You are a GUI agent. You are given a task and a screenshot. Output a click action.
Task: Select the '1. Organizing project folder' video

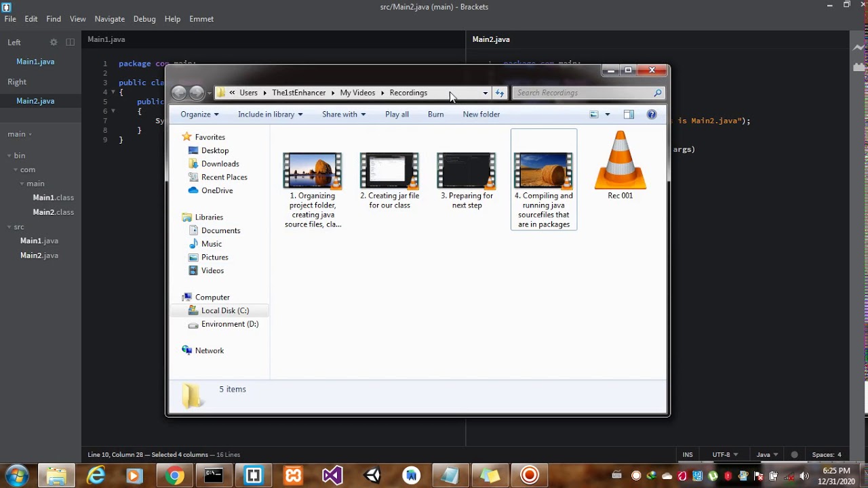click(313, 190)
